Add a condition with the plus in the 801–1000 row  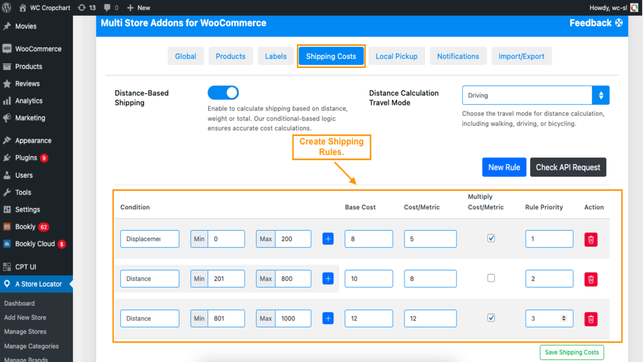(x=328, y=319)
